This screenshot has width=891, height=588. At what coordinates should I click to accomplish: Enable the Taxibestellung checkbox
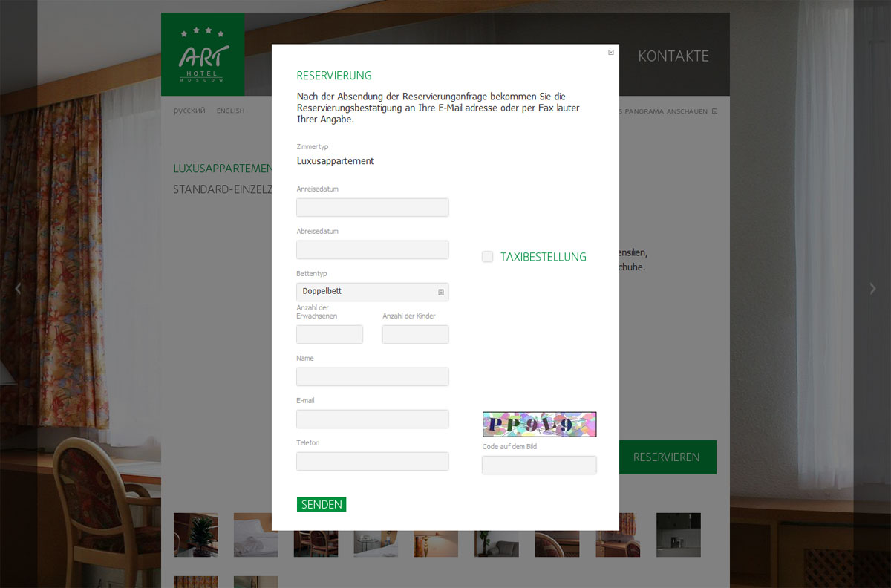pos(488,257)
